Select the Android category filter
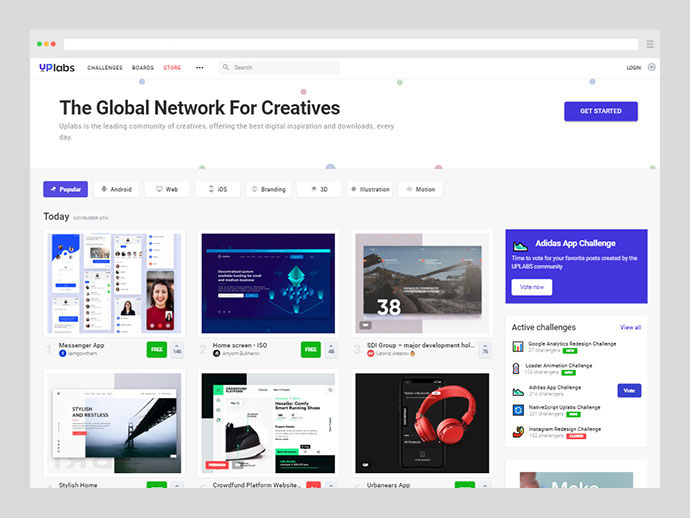This screenshot has width=690, height=518. tap(116, 189)
